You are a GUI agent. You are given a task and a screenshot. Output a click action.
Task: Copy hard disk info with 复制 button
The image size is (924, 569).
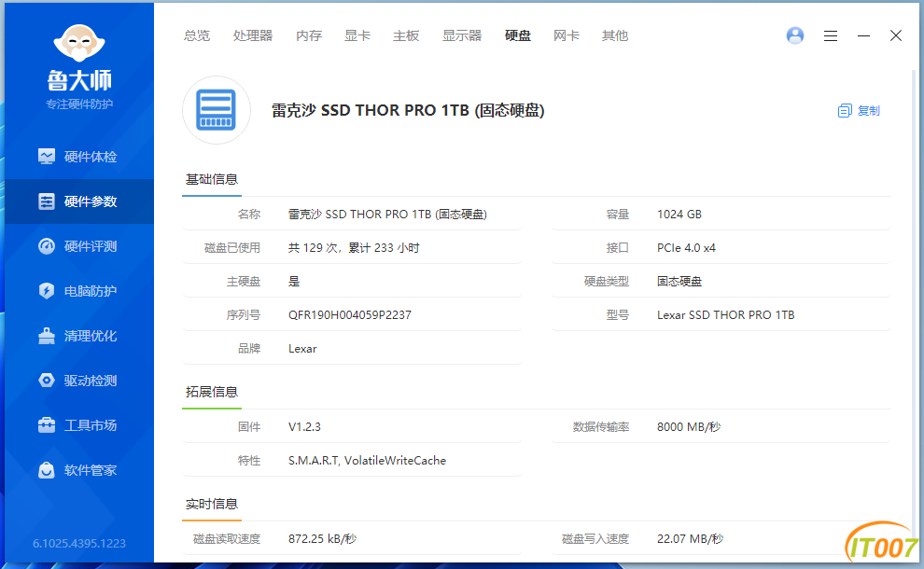(859, 110)
